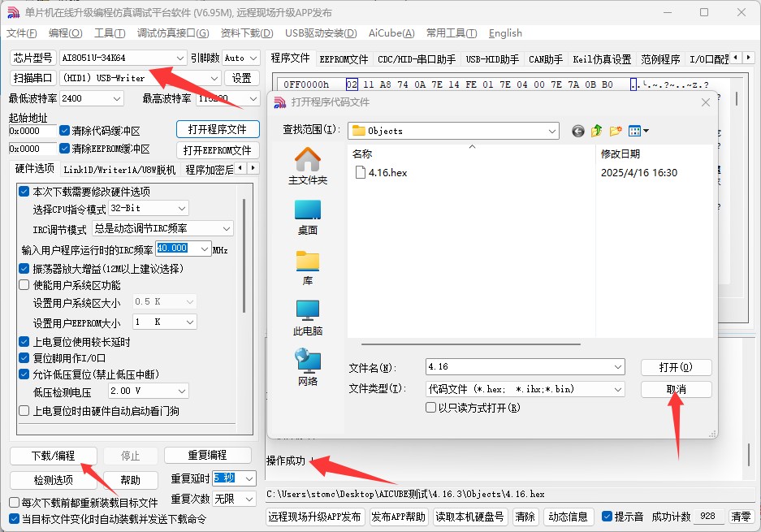Toggle 复位脚用作I/O口 checkbox
The height and width of the screenshot is (532, 761).
point(24,358)
